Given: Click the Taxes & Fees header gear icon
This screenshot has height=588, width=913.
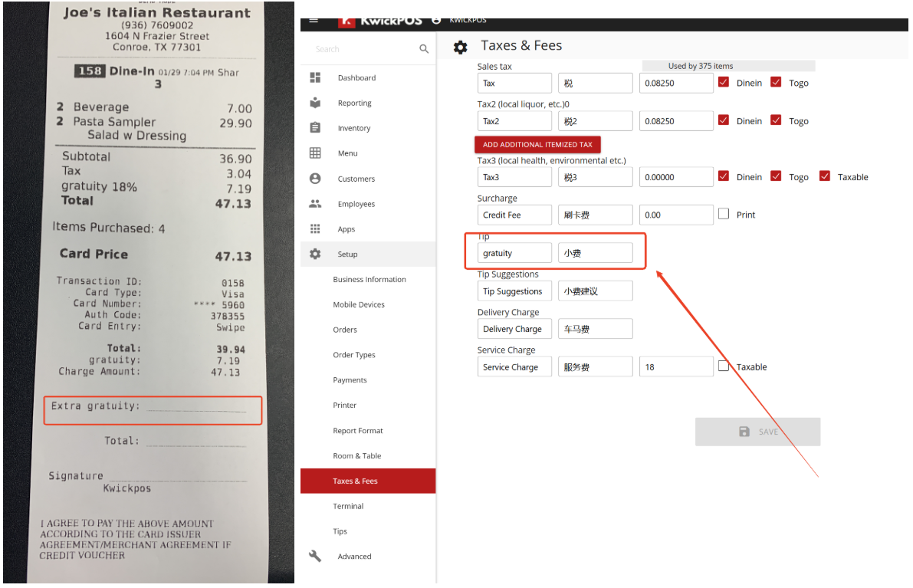Looking at the screenshot, I should (x=460, y=48).
